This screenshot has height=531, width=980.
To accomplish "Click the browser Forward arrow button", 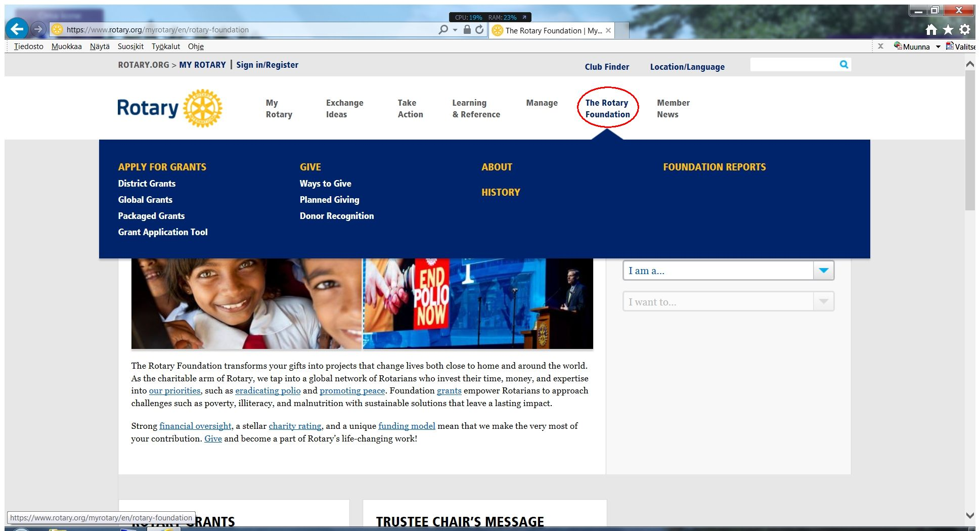I will [38, 29].
